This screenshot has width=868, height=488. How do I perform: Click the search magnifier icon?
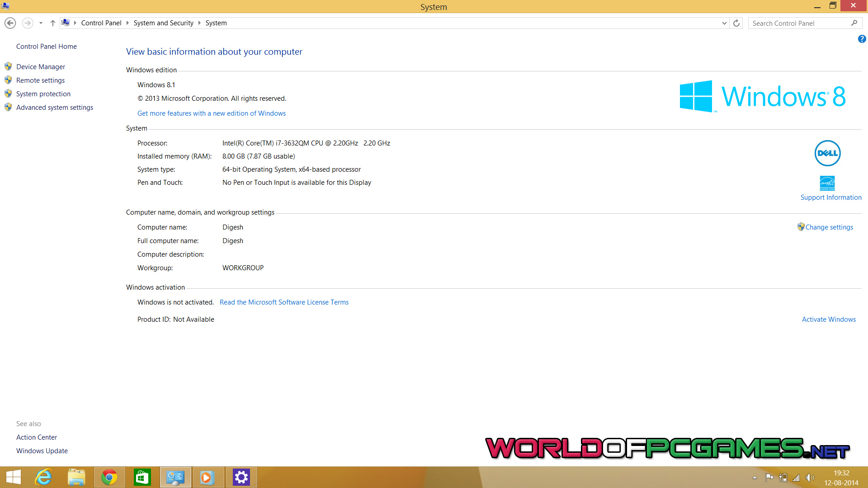click(854, 23)
